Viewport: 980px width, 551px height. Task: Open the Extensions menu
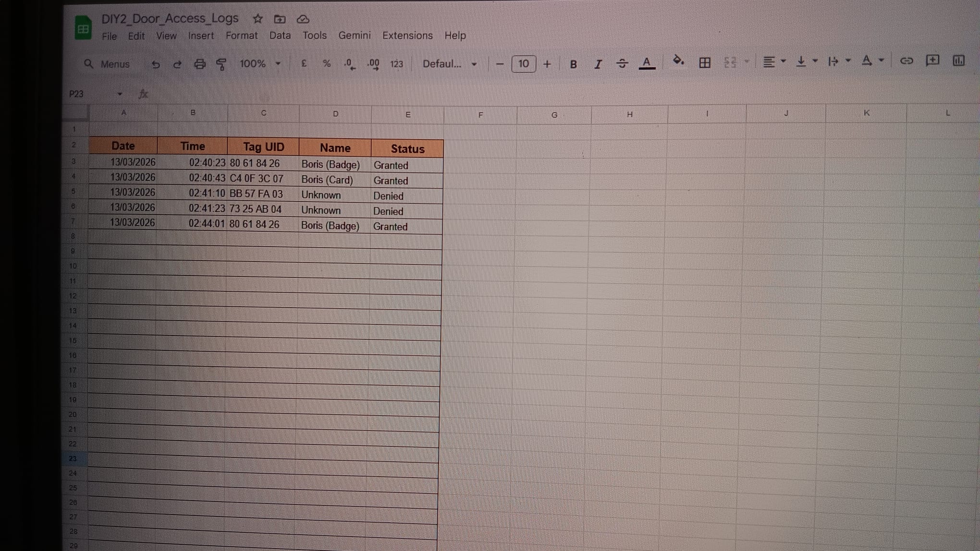pyautogui.click(x=407, y=36)
